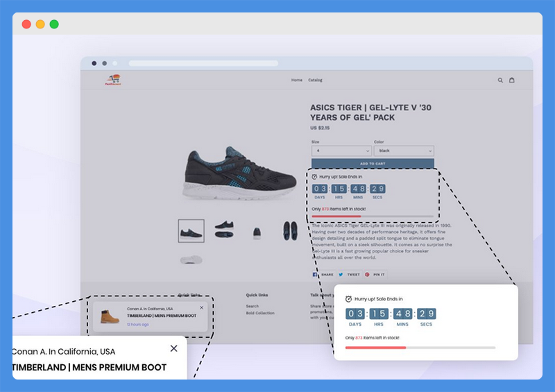Click the yellow macOS minimize button

40,24
